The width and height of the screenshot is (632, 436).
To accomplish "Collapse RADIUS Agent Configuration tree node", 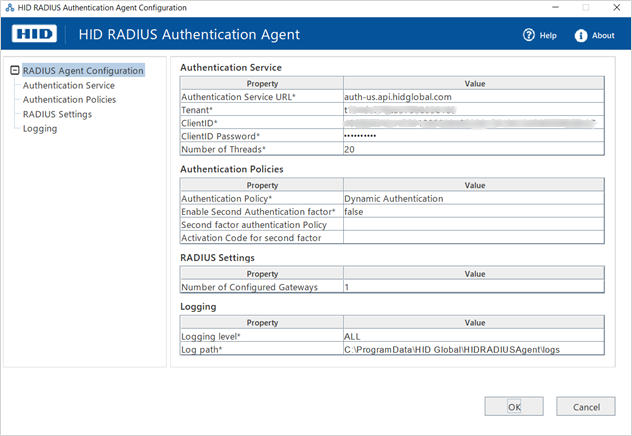I will pos(15,70).
